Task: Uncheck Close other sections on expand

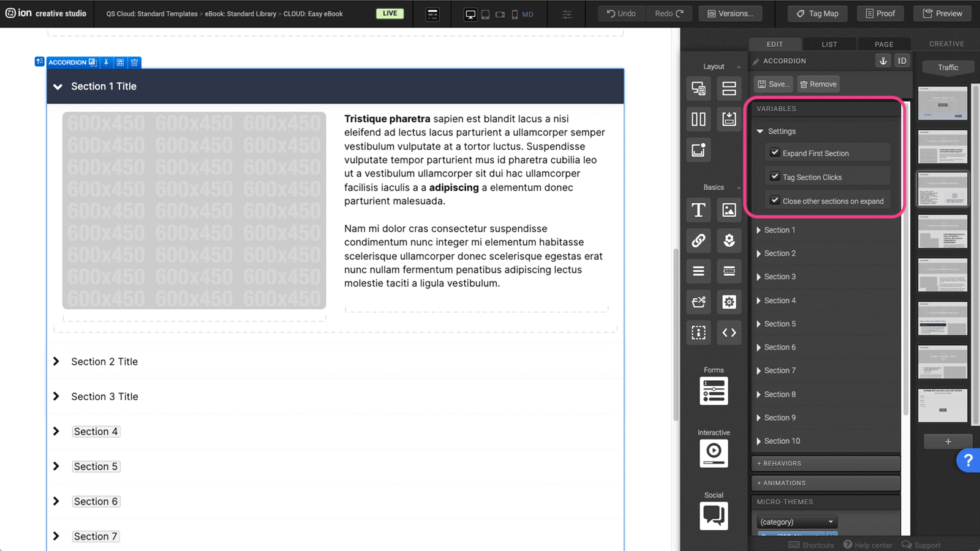Action: 775,200
